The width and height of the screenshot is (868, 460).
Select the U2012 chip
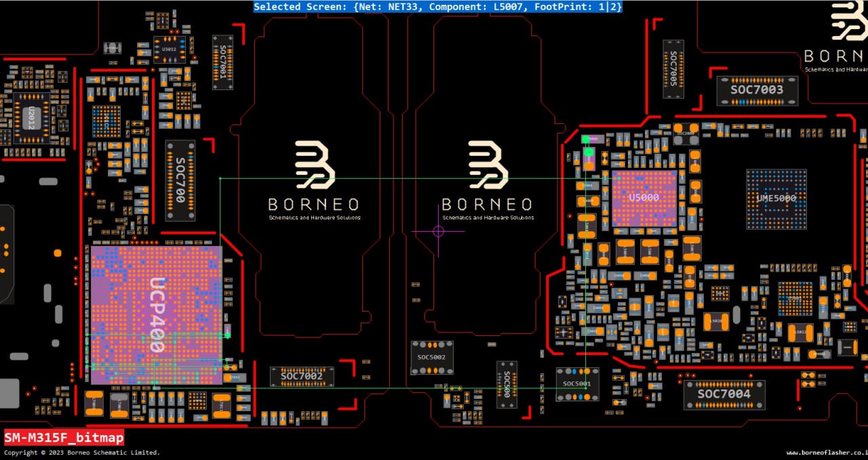click(x=31, y=118)
